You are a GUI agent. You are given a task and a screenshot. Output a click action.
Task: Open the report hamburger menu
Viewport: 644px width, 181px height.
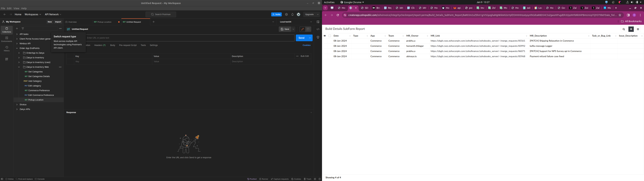(638, 29)
